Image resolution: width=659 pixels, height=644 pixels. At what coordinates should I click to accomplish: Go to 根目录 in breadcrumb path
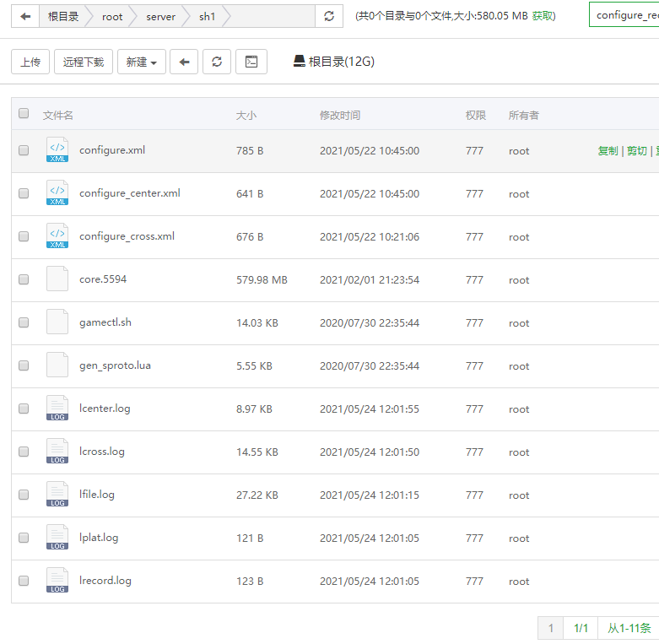[x=63, y=16]
